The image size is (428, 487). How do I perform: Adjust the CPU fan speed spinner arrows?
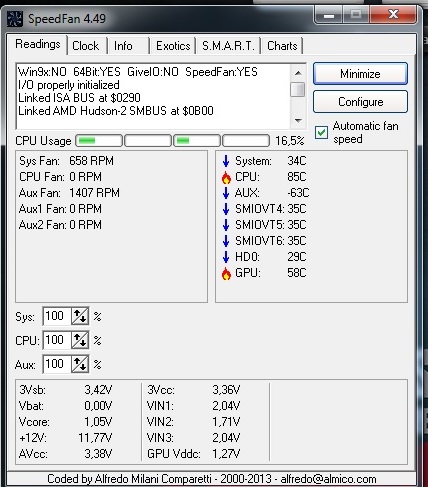tap(80, 340)
